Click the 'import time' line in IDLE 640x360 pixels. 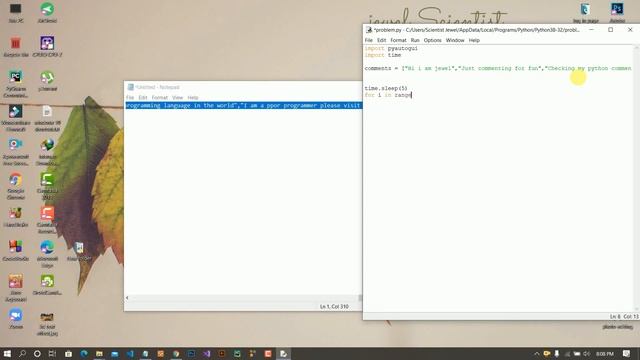coord(383,55)
